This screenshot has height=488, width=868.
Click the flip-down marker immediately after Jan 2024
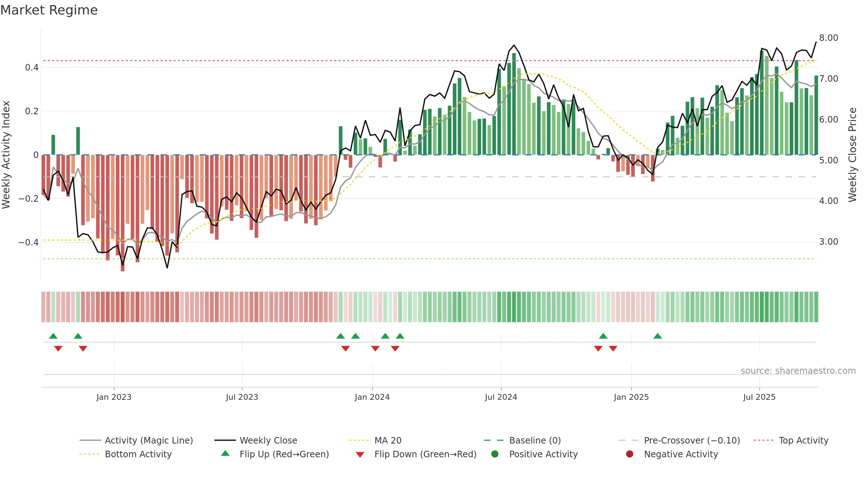375,348
